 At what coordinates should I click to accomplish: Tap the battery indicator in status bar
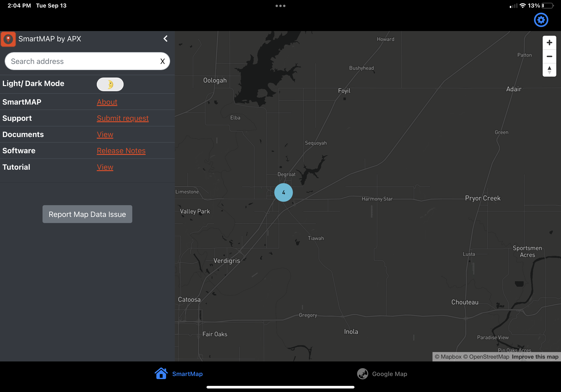tap(548, 6)
